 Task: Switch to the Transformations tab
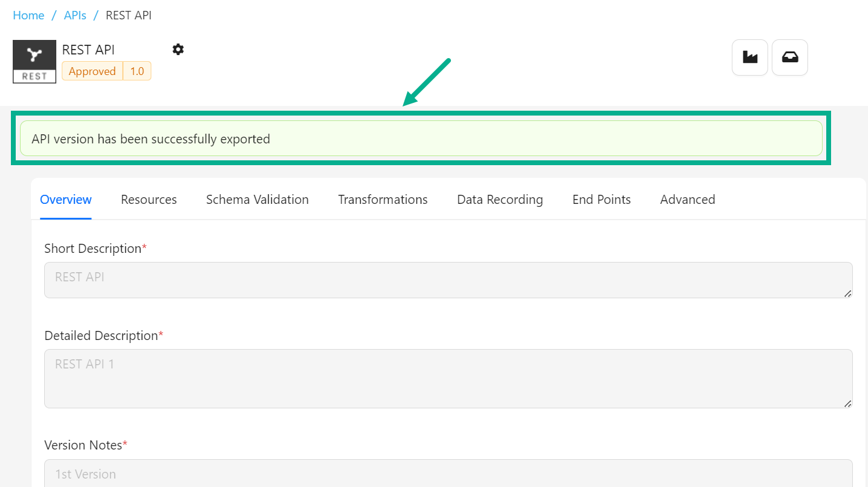point(383,200)
